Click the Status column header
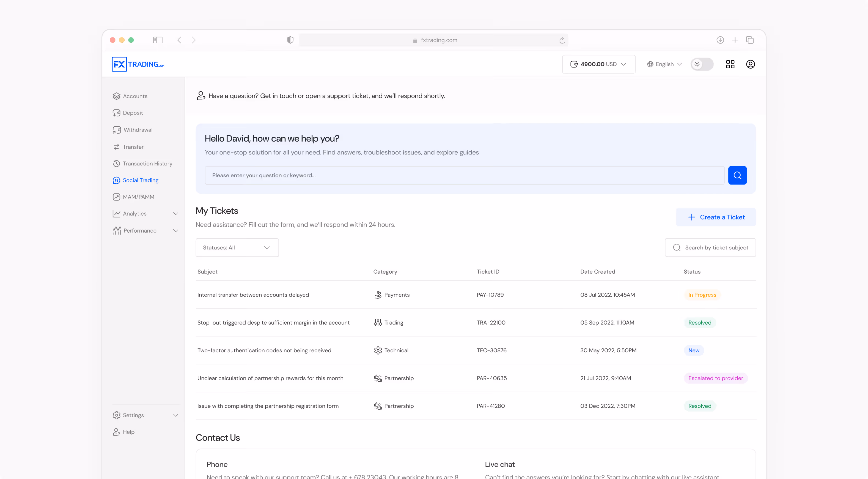Viewport: 868px width, 479px height. point(692,271)
